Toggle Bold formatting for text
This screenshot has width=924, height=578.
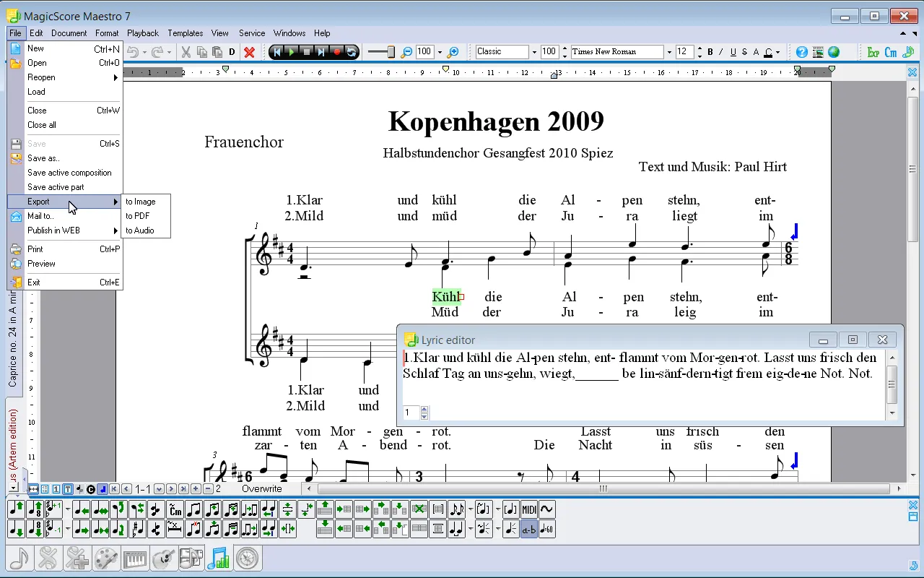point(710,51)
